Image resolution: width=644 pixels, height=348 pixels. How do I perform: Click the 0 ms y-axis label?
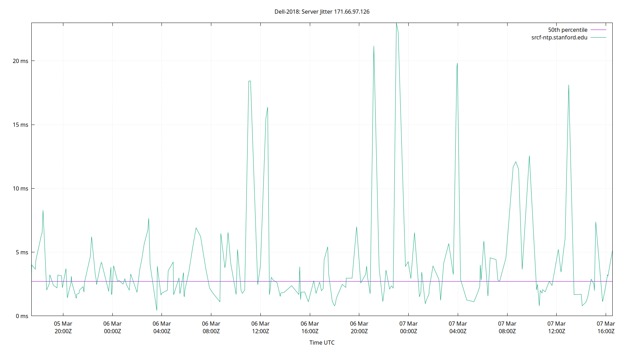click(22, 316)
